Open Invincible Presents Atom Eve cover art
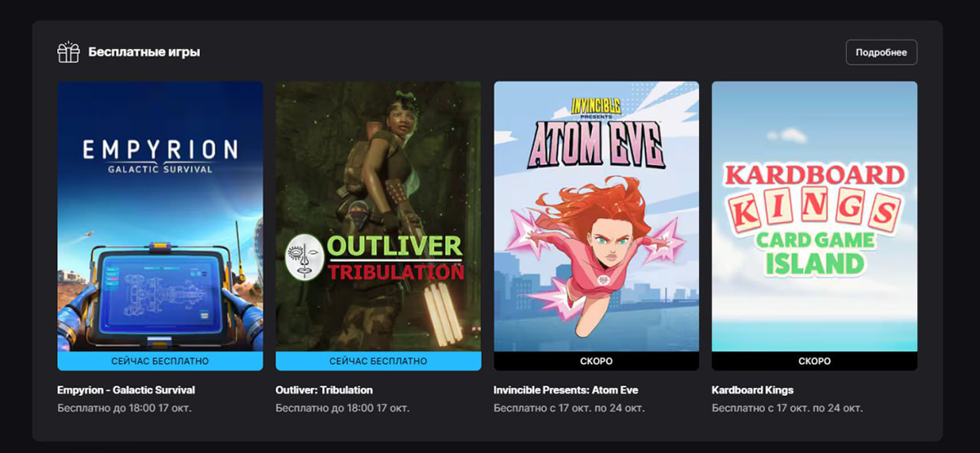The height and width of the screenshot is (453, 980). coord(596,216)
